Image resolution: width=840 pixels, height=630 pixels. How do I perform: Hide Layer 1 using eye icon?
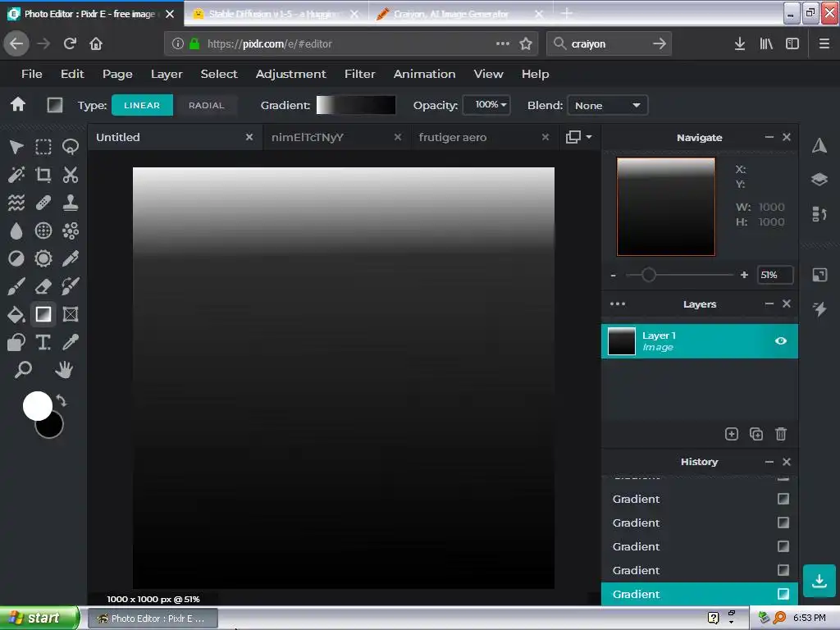tap(781, 340)
